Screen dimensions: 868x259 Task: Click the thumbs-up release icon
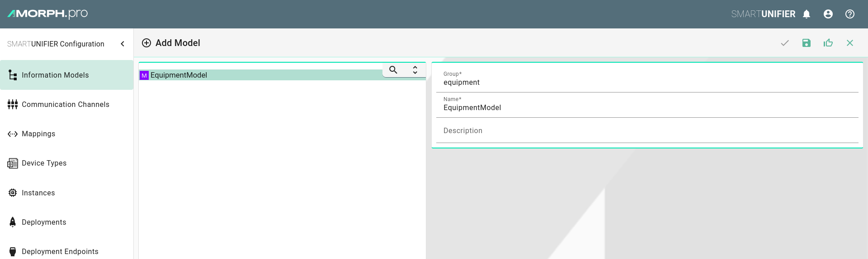tap(828, 43)
